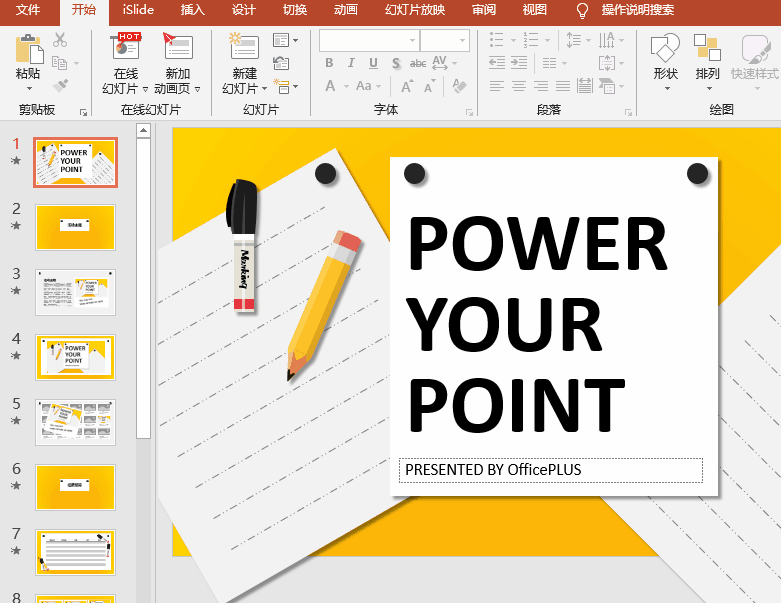The image size is (781, 603).
Task: Click the bullets list icon
Action: pyautogui.click(x=497, y=40)
